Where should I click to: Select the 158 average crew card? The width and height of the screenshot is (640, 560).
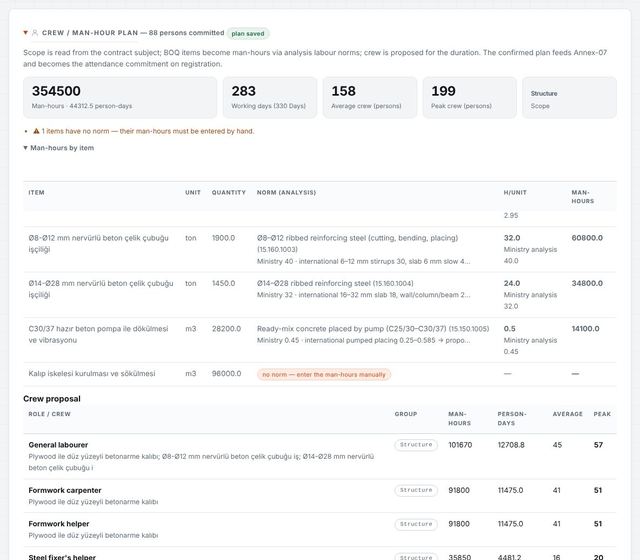tap(370, 98)
